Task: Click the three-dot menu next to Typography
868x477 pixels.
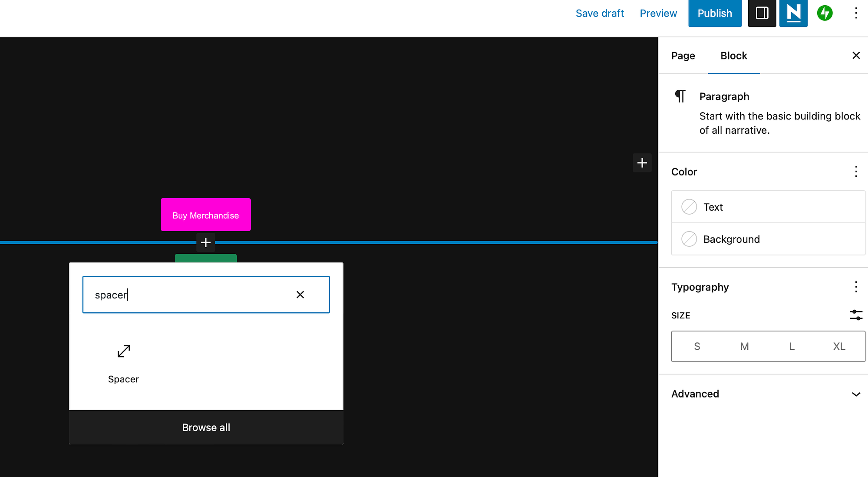Action: [856, 287]
